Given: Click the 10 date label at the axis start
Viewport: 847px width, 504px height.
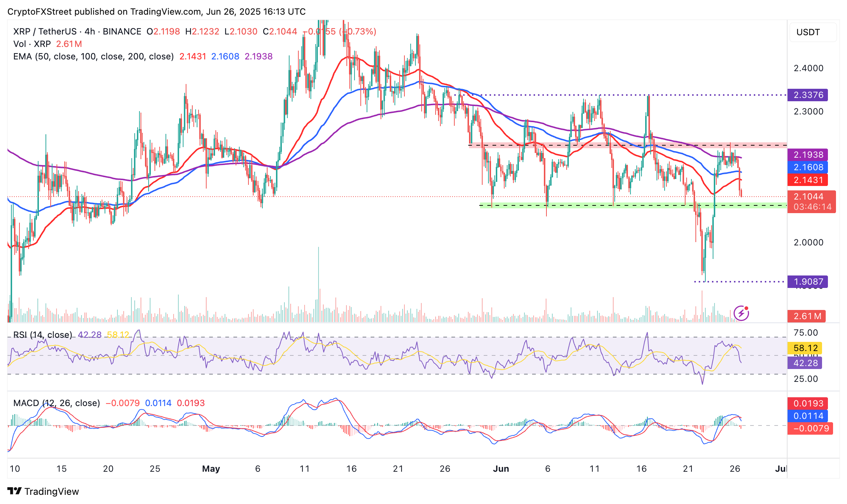Looking at the screenshot, I should tap(15, 469).
